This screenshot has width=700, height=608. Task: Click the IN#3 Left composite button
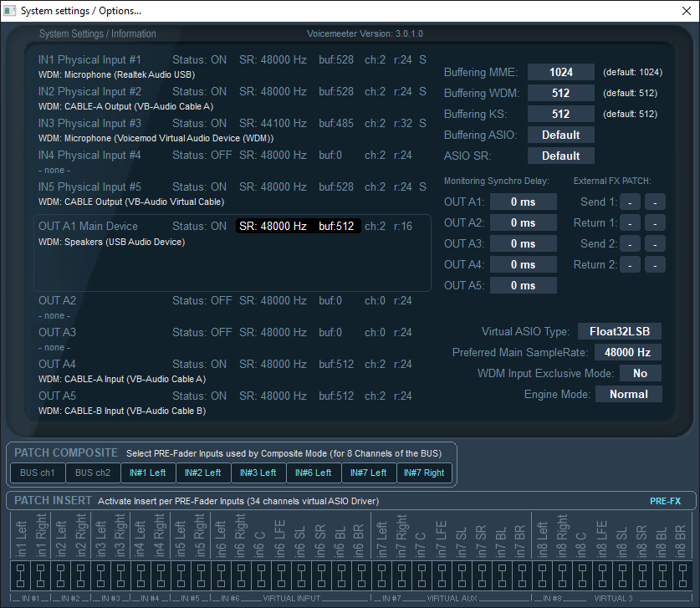258,473
